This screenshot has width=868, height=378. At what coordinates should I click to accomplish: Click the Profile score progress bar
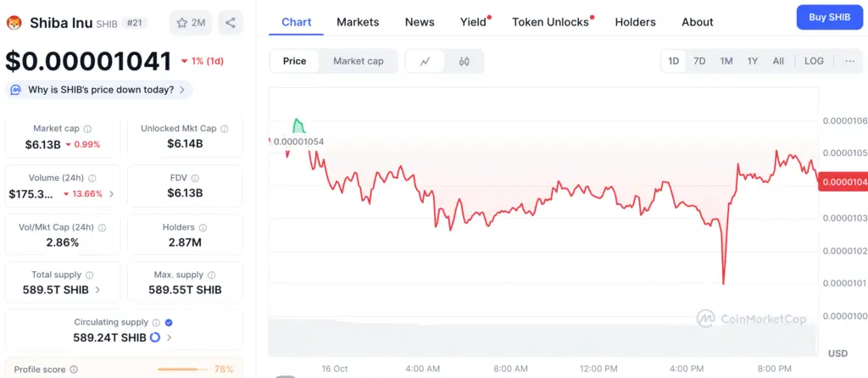[x=184, y=370]
